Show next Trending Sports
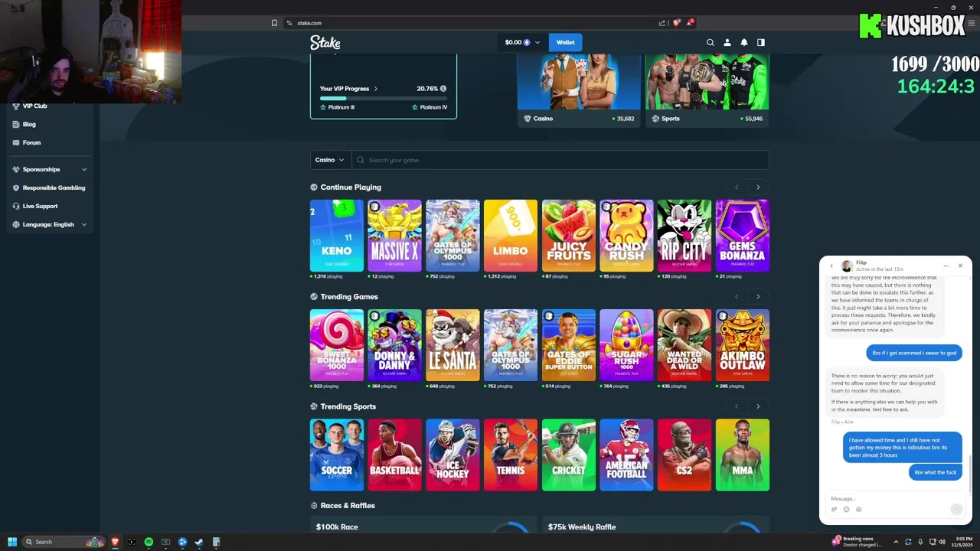This screenshot has width=980, height=551. pos(758,406)
